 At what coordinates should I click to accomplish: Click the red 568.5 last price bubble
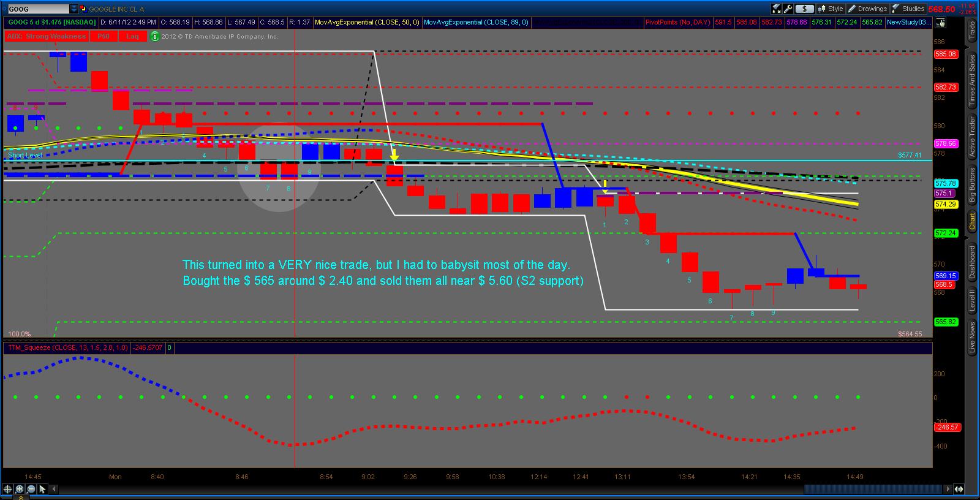(x=944, y=284)
